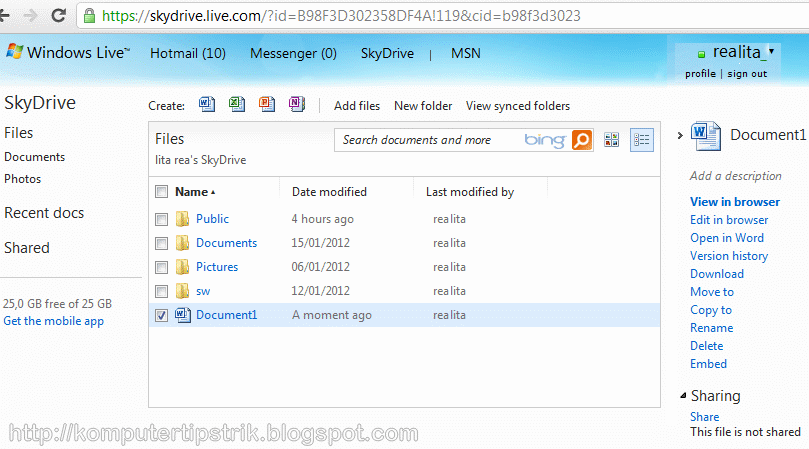Screen dimensions: 809x449
Task: Sort by Last modified by column
Action: [x=470, y=192]
